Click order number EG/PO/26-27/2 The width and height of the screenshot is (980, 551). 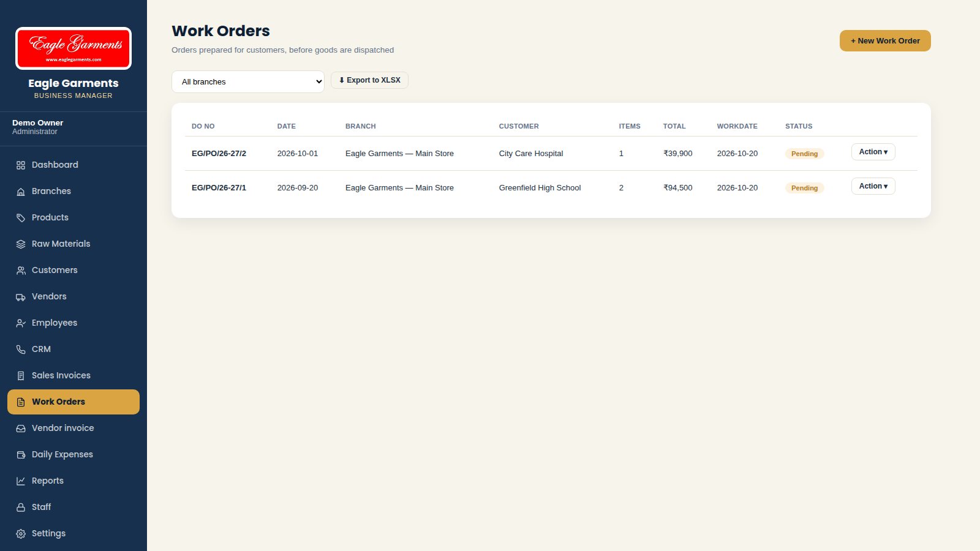(x=219, y=154)
